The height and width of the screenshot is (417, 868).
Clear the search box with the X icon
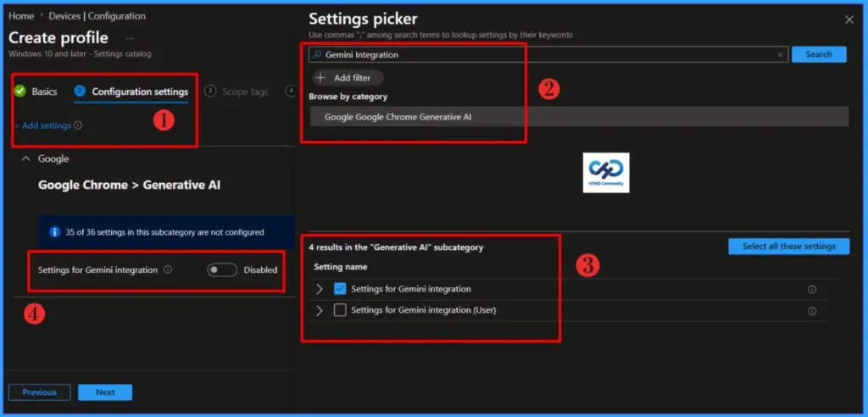tap(781, 55)
